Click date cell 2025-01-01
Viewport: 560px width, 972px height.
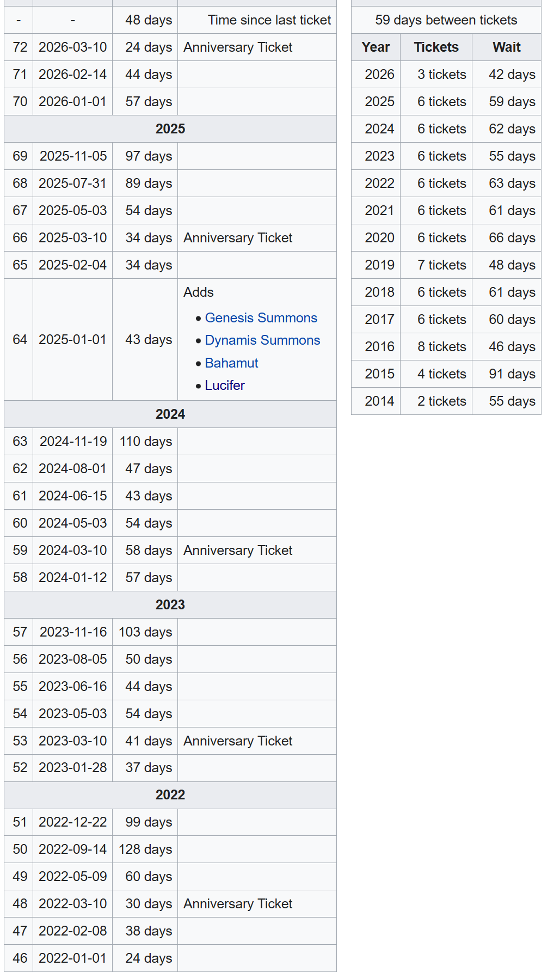pos(72,340)
